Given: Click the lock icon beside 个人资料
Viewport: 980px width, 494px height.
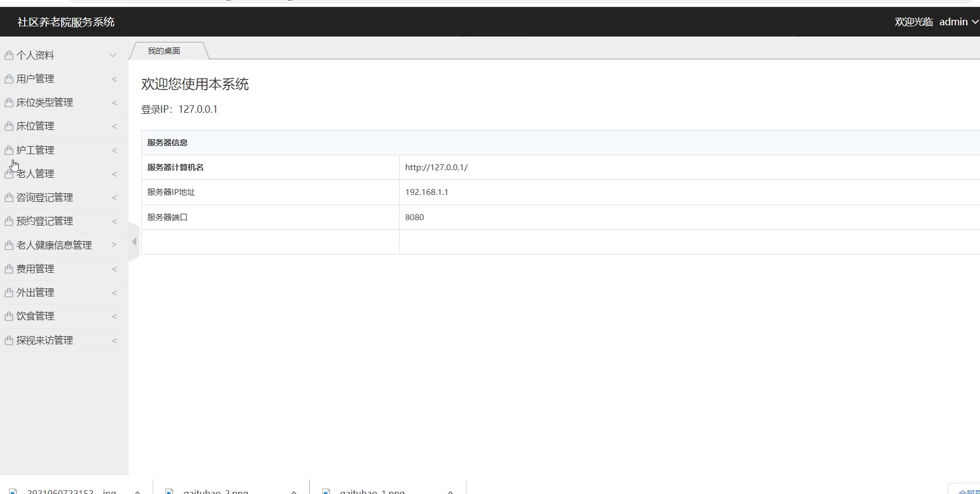Looking at the screenshot, I should coord(9,55).
